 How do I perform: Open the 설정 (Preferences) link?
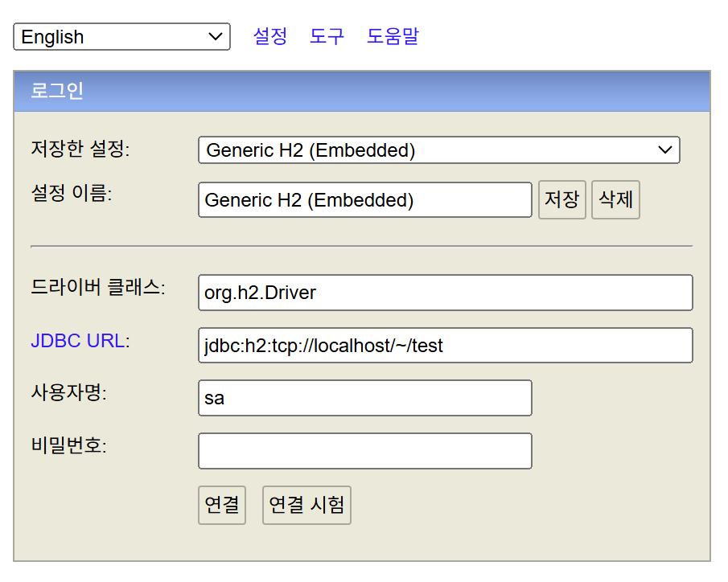pos(270,36)
